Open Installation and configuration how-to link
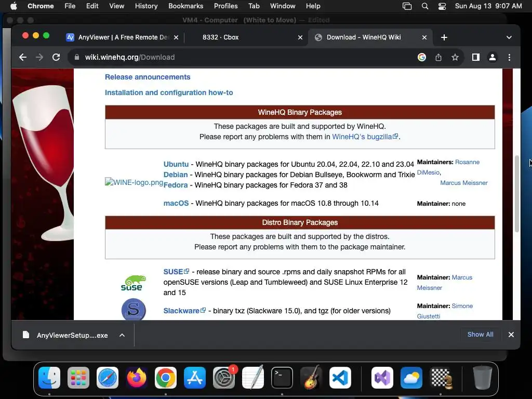The height and width of the screenshot is (399, 532). click(x=169, y=92)
